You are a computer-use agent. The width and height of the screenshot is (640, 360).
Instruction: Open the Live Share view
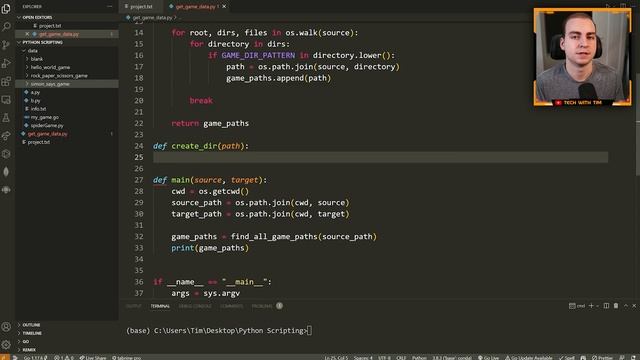tap(6, 136)
